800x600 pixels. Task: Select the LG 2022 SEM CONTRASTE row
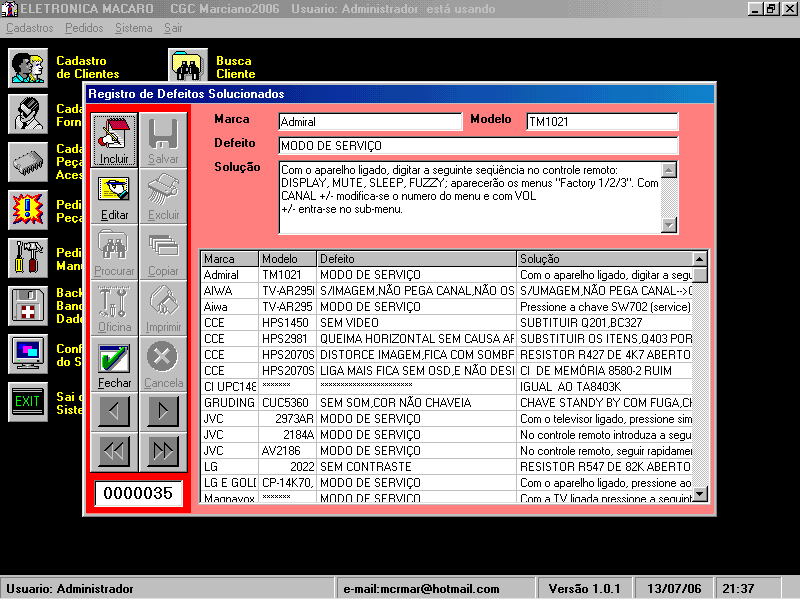(x=447, y=467)
